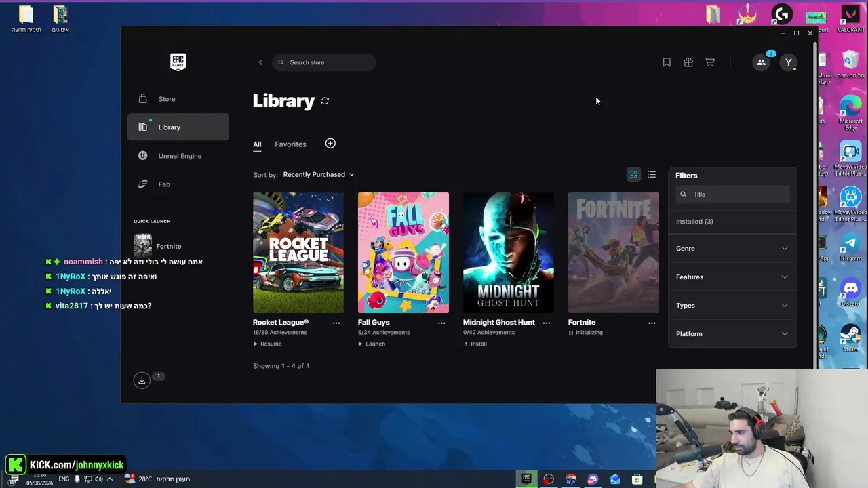Open the friends list icon
This screenshot has width=868, height=488.
pyautogui.click(x=762, y=62)
